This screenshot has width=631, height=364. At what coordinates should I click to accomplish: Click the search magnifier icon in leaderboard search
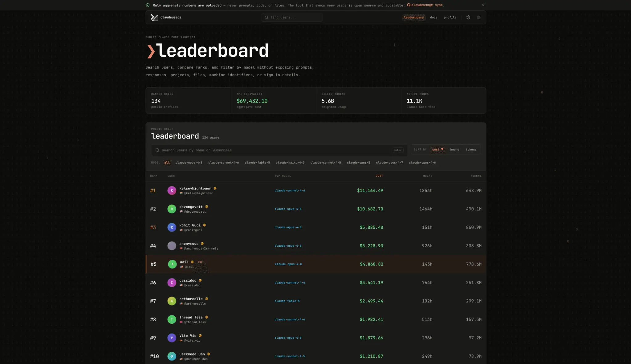157,150
